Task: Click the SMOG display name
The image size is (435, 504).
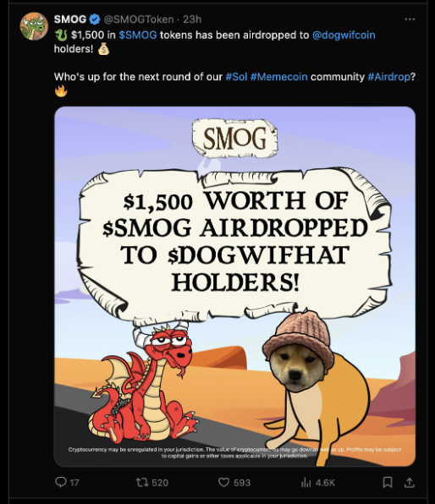Action: click(70, 19)
